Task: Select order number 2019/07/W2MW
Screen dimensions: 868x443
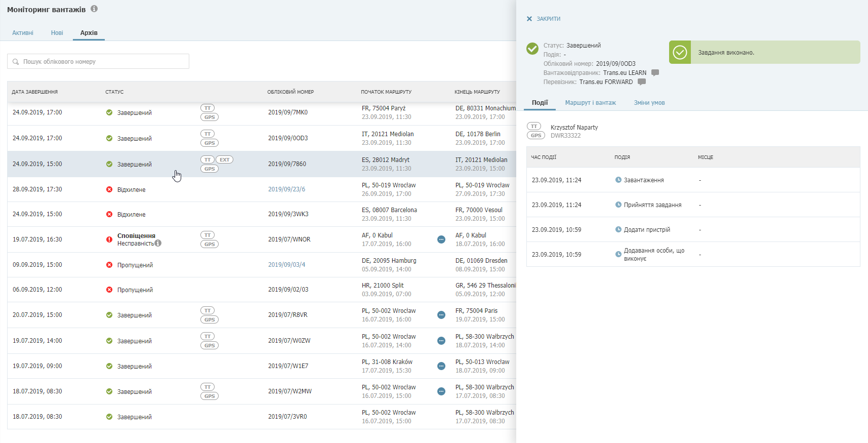Action: click(290, 391)
